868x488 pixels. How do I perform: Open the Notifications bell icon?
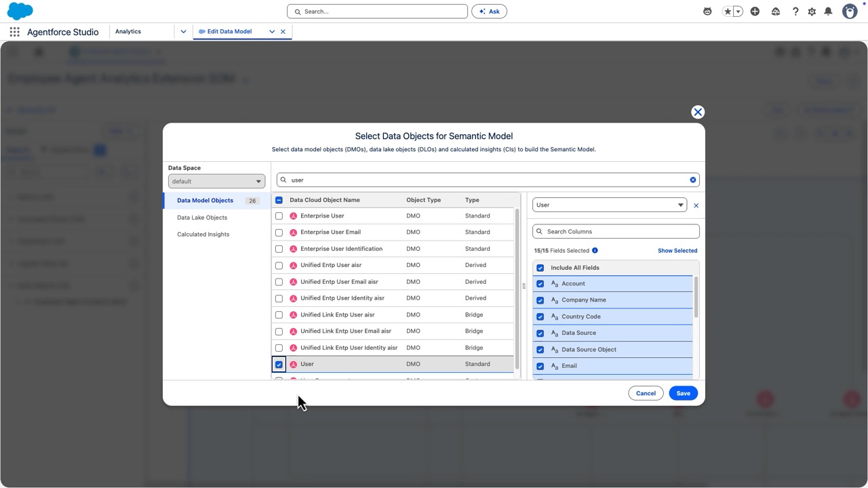click(828, 12)
